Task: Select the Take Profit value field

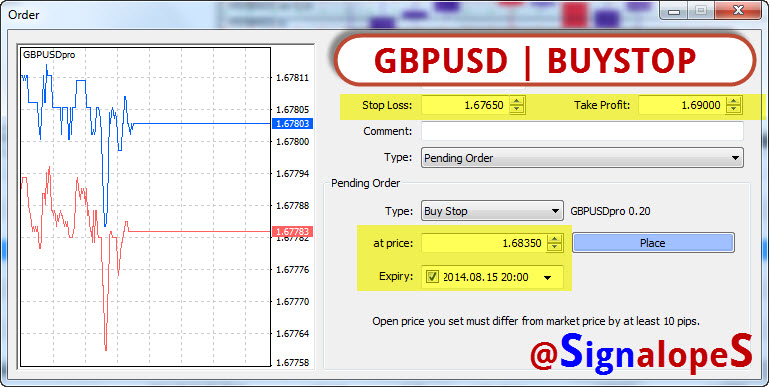Action: [x=682, y=105]
